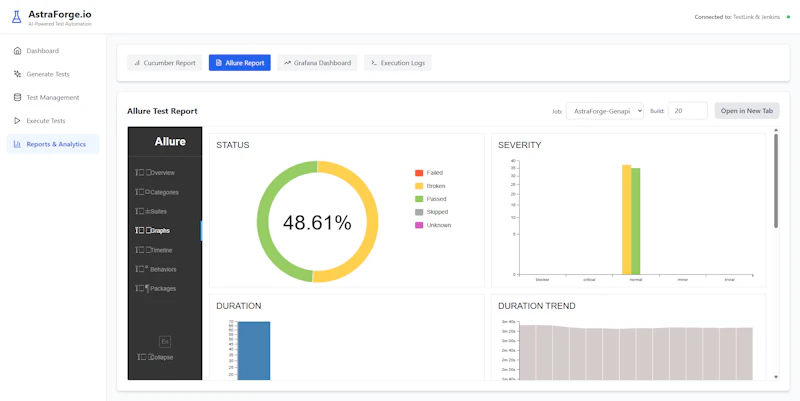Open Allure Packages section
800x401 pixels.
tap(165, 288)
